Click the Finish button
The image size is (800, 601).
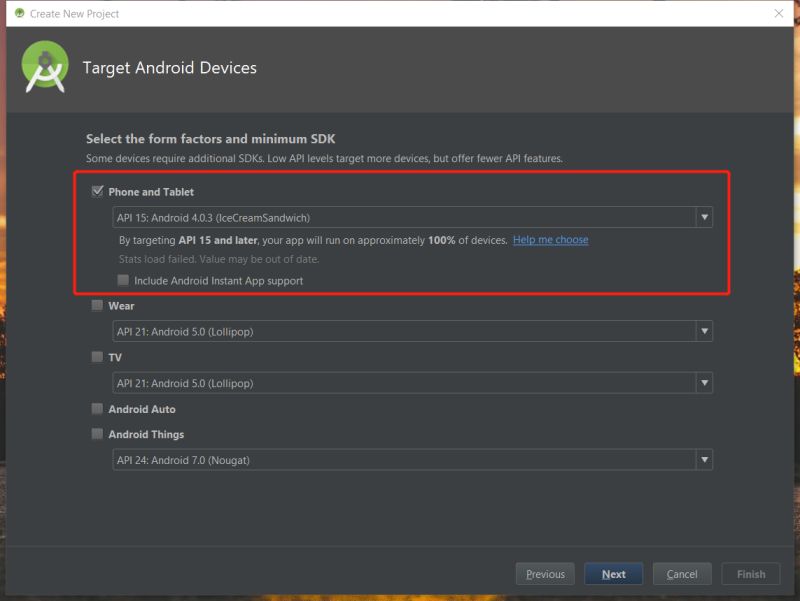[x=751, y=573]
